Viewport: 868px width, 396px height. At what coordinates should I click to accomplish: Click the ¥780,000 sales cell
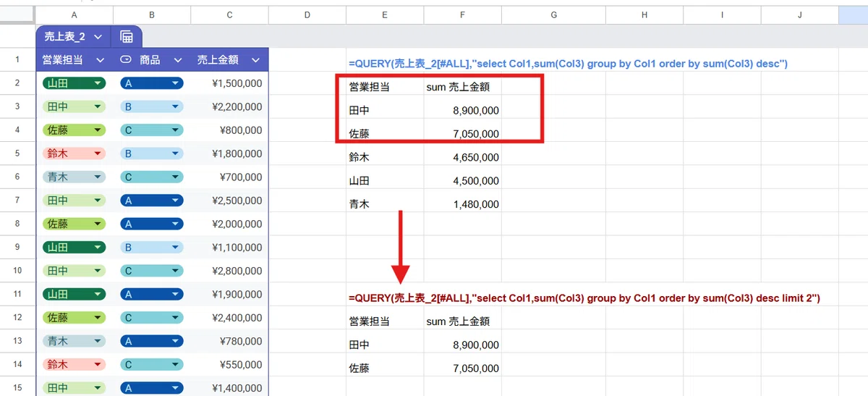[229, 341]
